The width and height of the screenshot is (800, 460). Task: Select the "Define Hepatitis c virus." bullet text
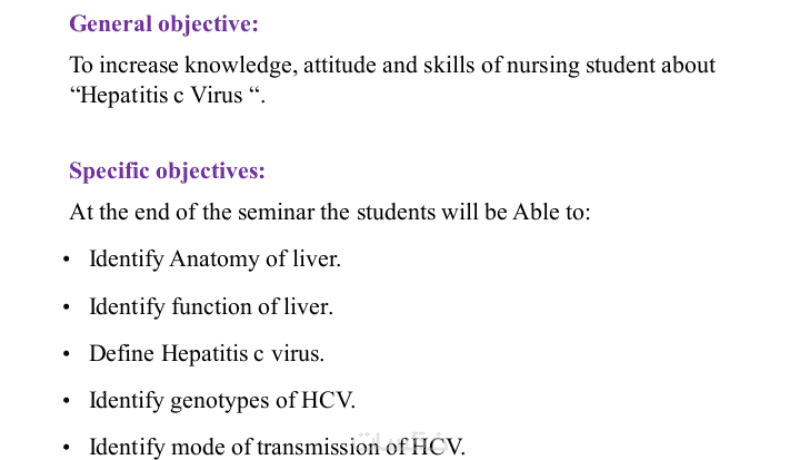pyautogui.click(x=207, y=354)
